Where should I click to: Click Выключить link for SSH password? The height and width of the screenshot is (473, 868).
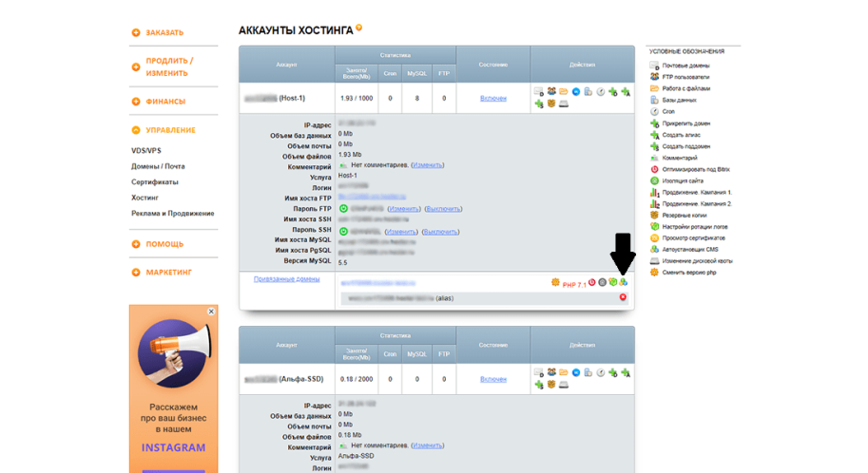(x=440, y=232)
